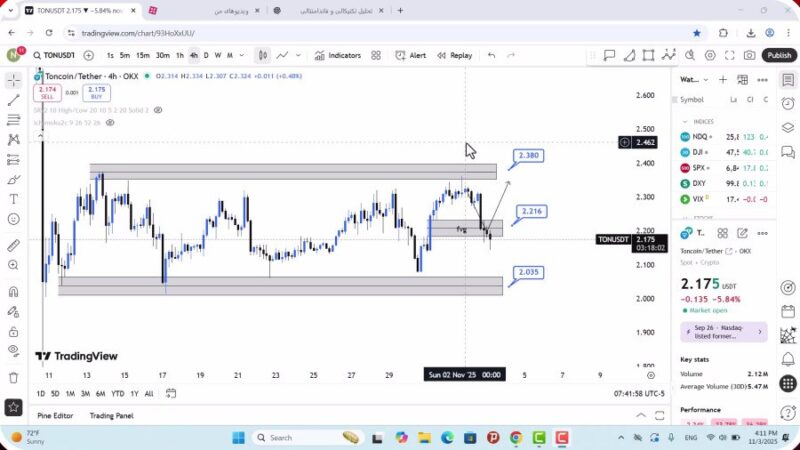The width and height of the screenshot is (800, 450).
Task: Expand the time interval dropdown chevron
Action: click(x=241, y=55)
